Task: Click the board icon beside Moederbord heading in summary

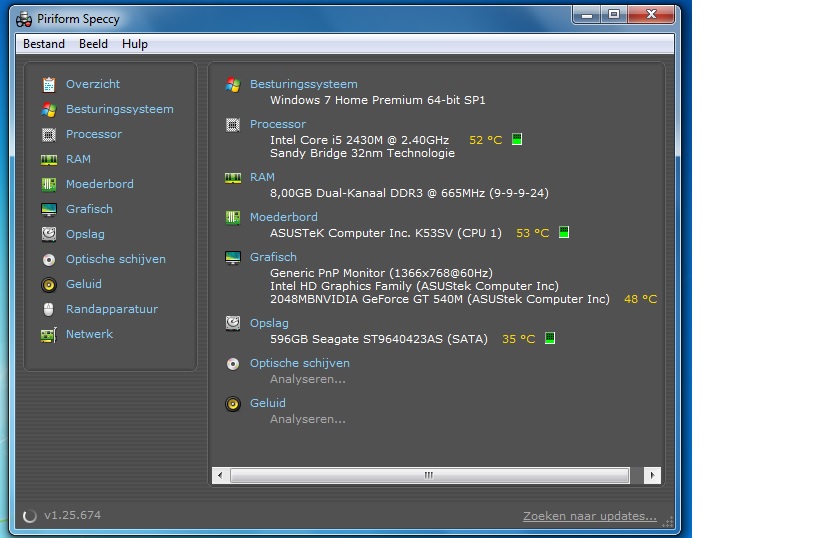Action: (232, 217)
